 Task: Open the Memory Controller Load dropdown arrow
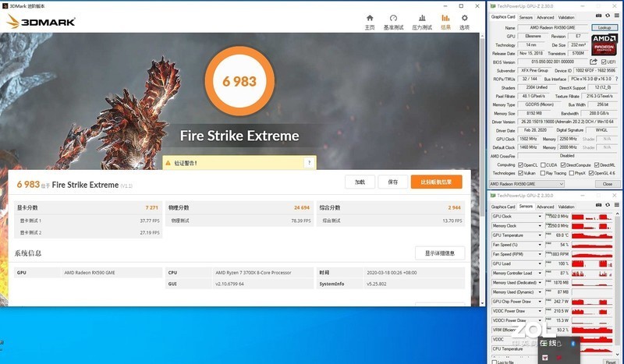coord(540,274)
